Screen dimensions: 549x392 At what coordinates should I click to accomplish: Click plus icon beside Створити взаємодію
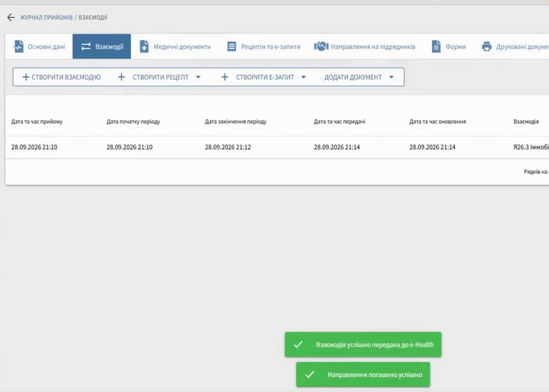point(26,77)
